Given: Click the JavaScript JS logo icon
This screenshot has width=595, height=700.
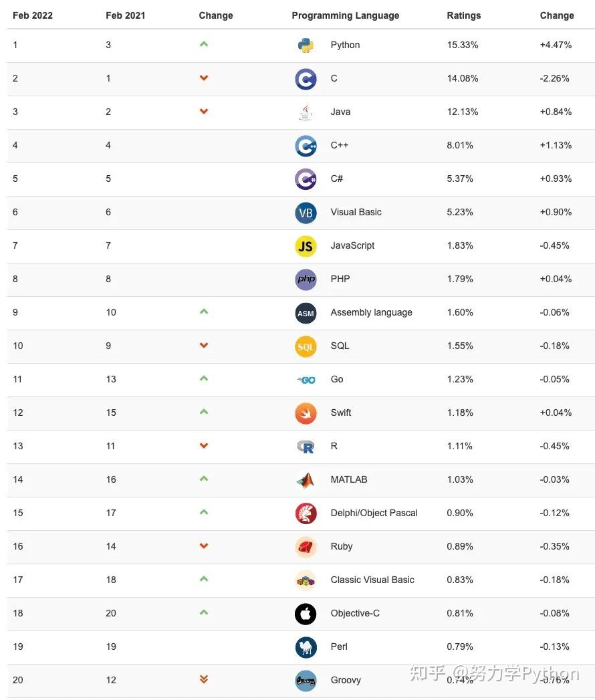Looking at the screenshot, I should tap(306, 246).
